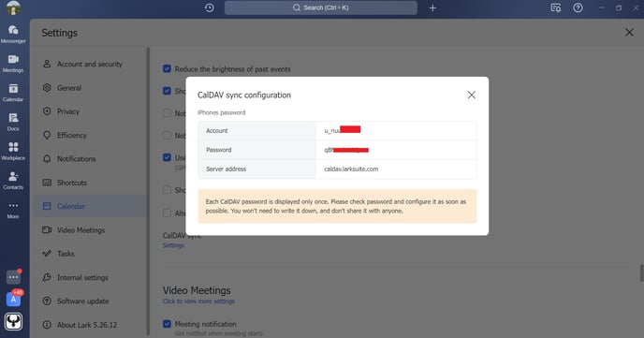Click the server address caldav.larksuite.com
Screen dimensions: 644x338
pos(351,169)
